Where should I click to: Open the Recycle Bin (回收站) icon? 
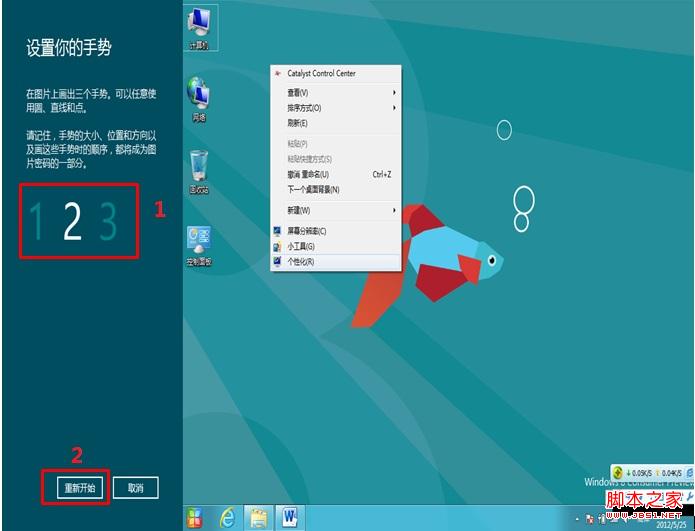(199, 172)
